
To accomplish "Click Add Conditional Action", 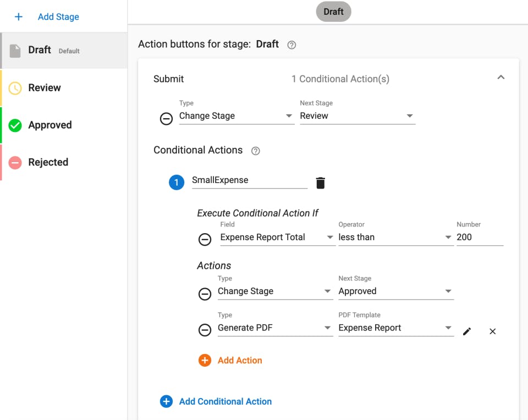I will coord(218,401).
